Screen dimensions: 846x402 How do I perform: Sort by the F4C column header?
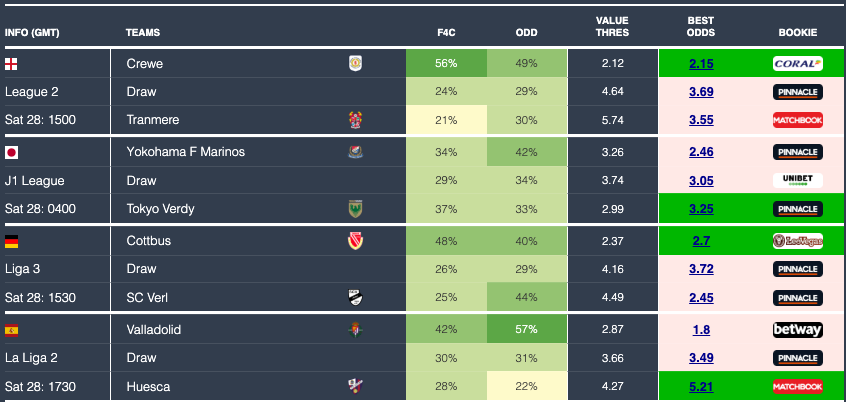pos(447,33)
